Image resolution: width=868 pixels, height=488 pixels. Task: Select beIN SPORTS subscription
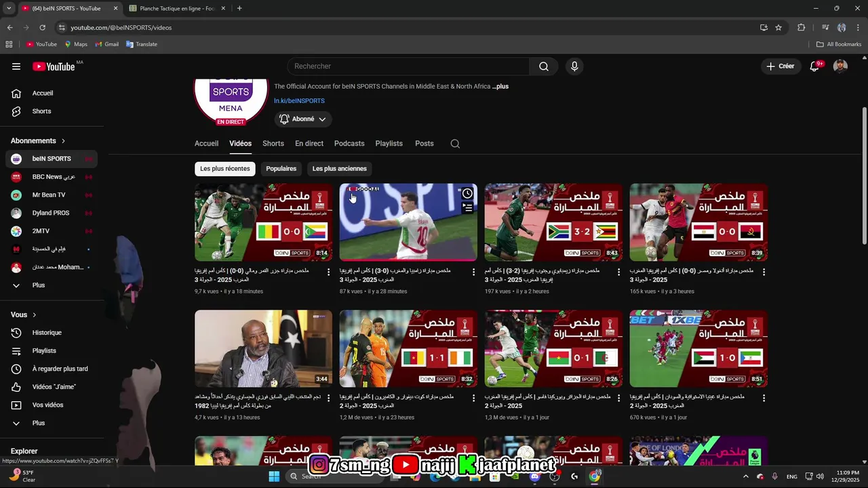point(52,159)
